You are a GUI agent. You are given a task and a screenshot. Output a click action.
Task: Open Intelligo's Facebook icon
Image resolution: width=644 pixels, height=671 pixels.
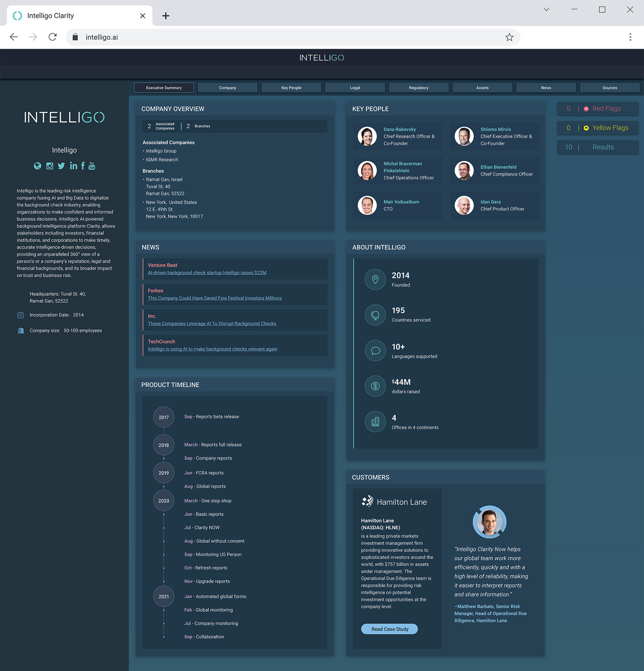83,166
